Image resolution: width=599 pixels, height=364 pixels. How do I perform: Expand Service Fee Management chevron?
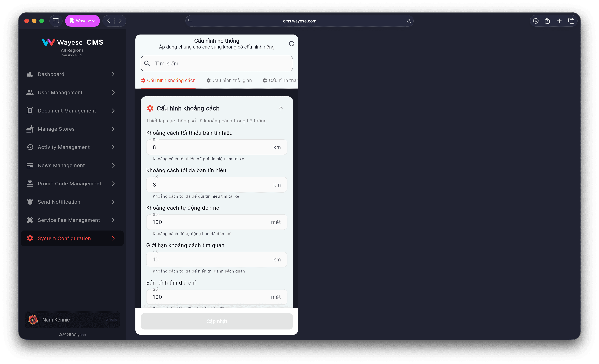click(113, 220)
